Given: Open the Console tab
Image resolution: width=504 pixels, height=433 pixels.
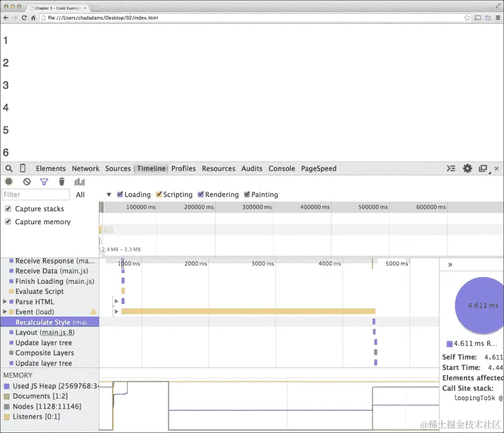Looking at the screenshot, I should 282,168.
